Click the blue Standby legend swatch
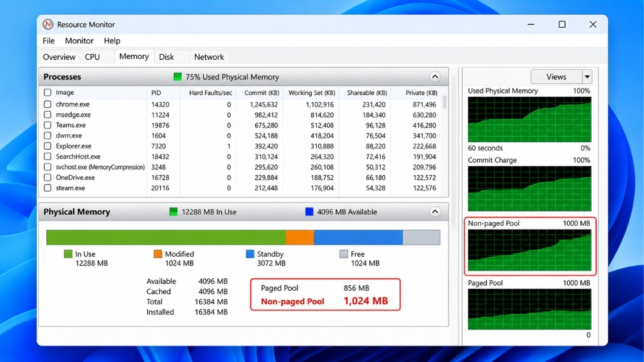This screenshot has width=644, height=362. (250, 254)
